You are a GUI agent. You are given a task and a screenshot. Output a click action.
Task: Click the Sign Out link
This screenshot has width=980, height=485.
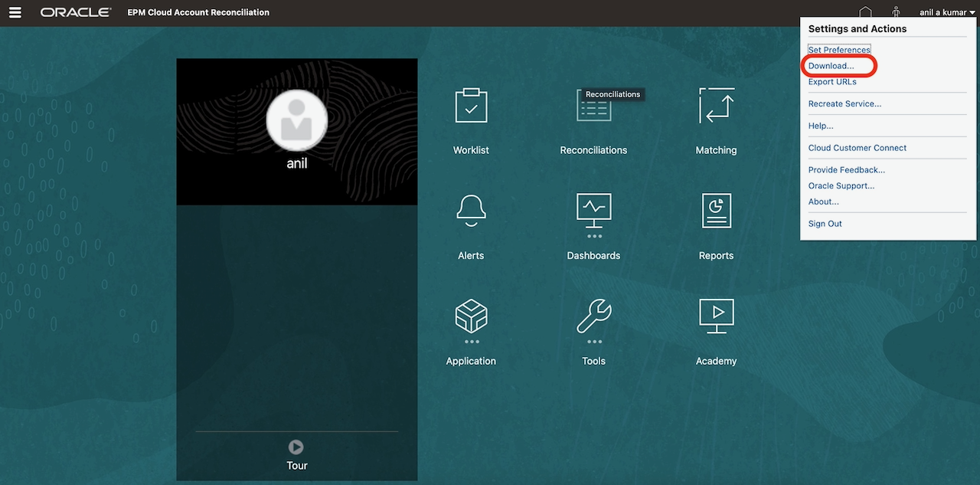coord(825,224)
